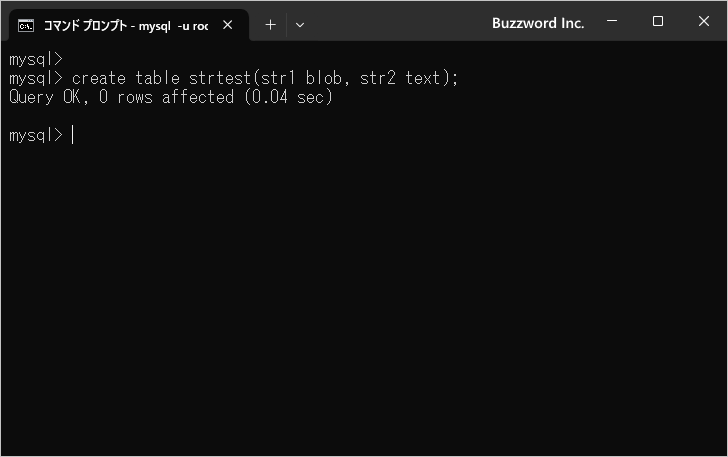
Task: Expand the new tab profile dropdown
Action: [299, 25]
